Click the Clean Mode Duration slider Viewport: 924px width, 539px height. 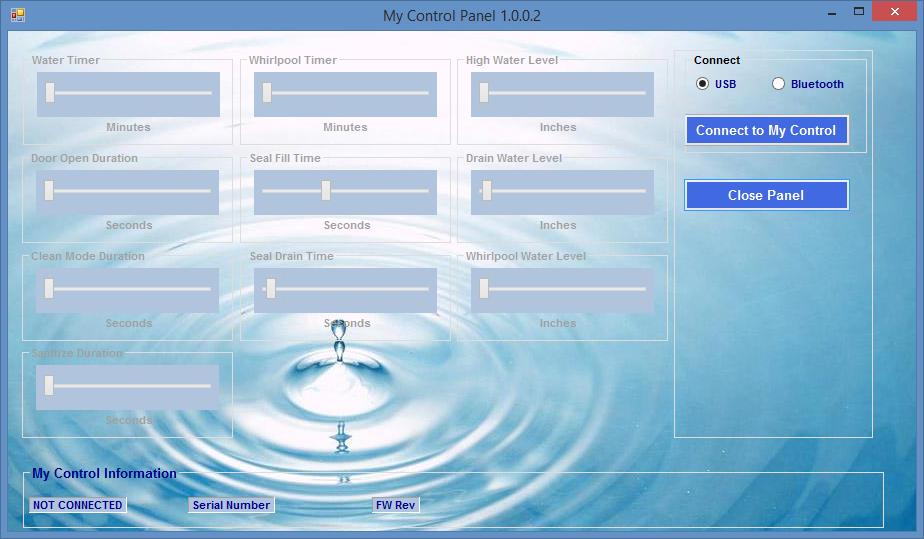click(128, 290)
